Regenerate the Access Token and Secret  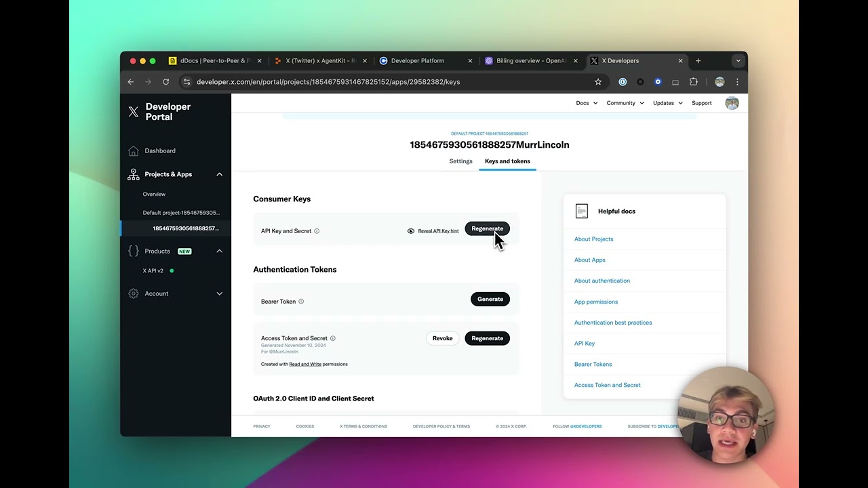point(487,338)
